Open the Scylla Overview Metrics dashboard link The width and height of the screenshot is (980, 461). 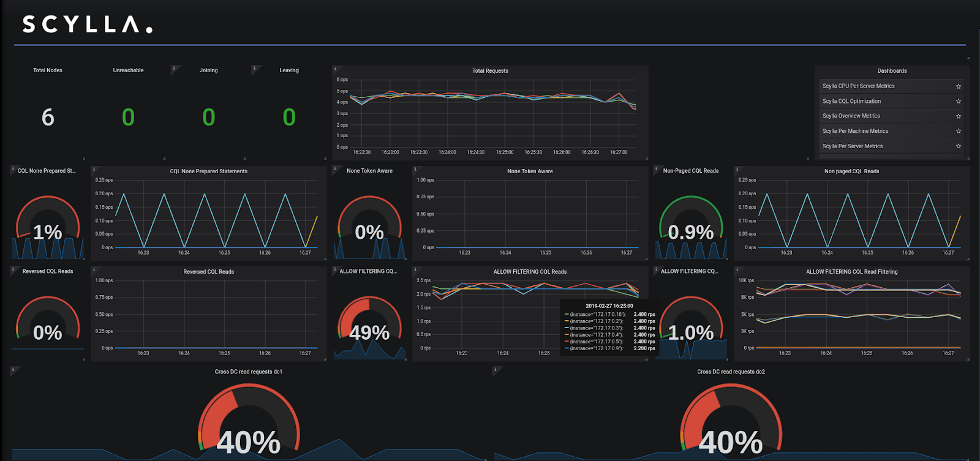851,116
